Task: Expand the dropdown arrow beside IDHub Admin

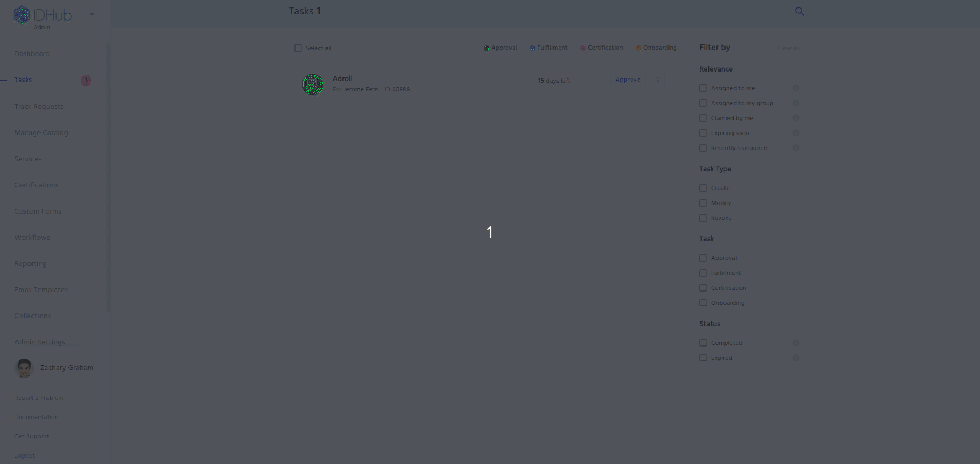Action: click(92, 14)
